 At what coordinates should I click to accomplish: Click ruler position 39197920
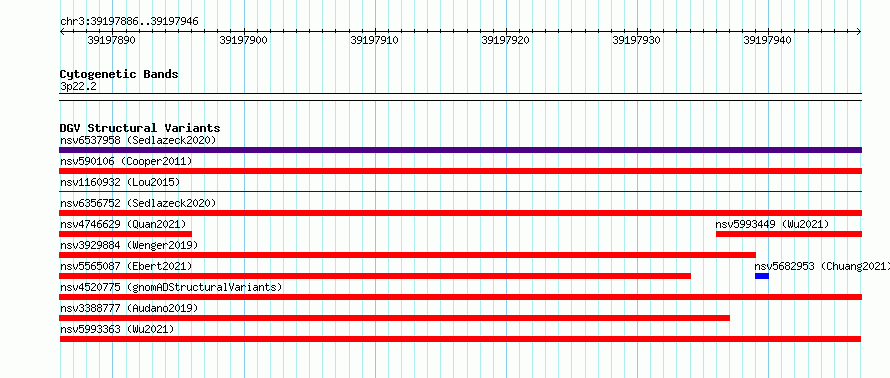click(505, 40)
